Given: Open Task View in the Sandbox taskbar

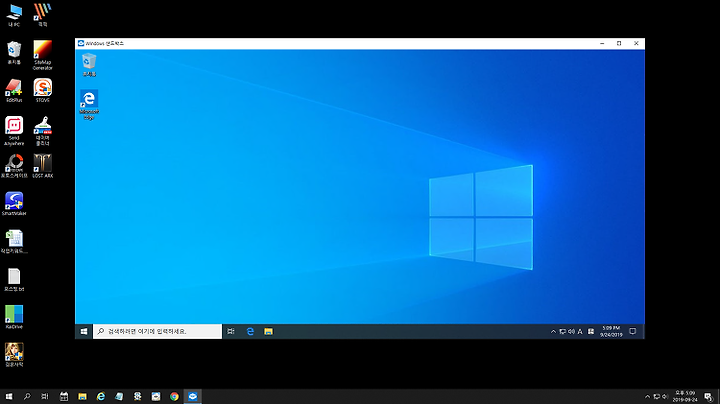Looking at the screenshot, I should [x=231, y=331].
